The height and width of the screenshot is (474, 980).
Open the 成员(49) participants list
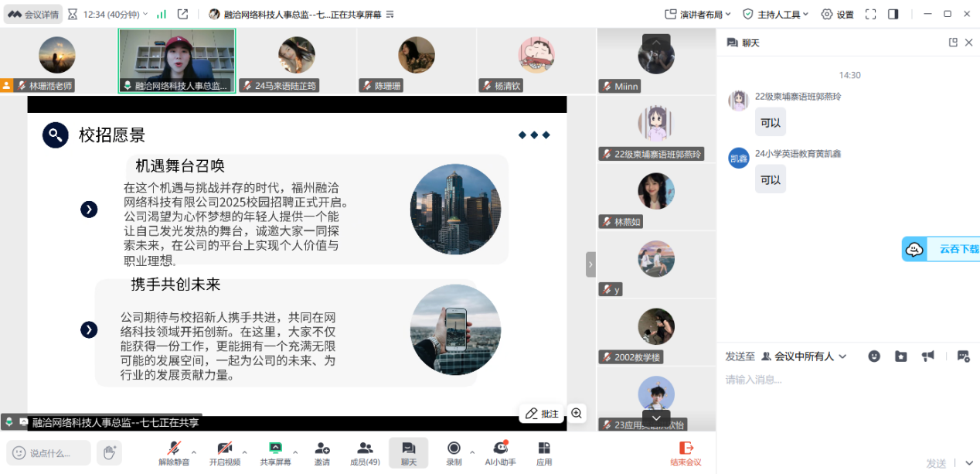pos(365,452)
